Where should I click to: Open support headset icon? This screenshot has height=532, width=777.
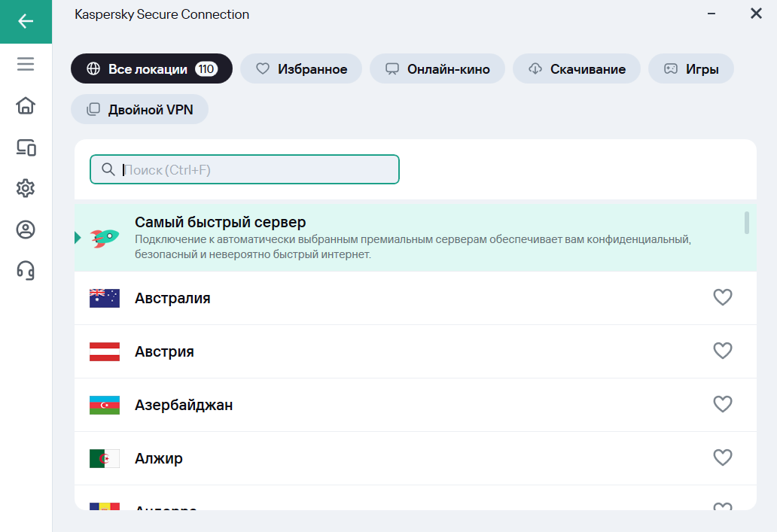(x=26, y=270)
